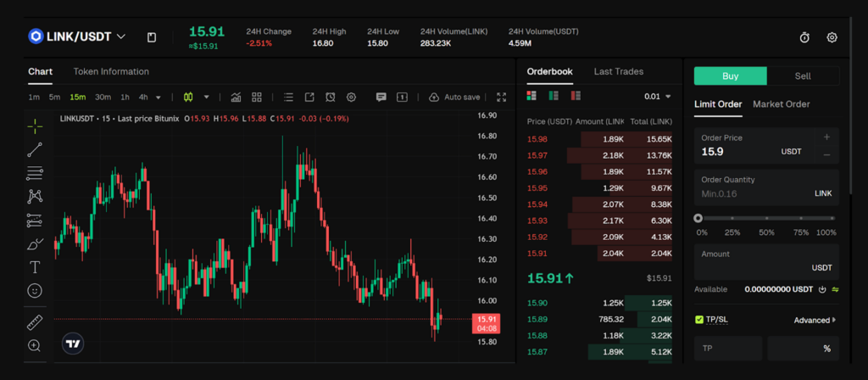Click the notes icon beside LINK/USDT
The width and height of the screenshot is (868, 380).
click(x=152, y=37)
